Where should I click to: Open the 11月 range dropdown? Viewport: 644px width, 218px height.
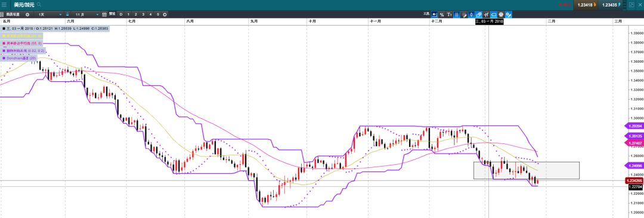pyautogui.click(x=86, y=14)
